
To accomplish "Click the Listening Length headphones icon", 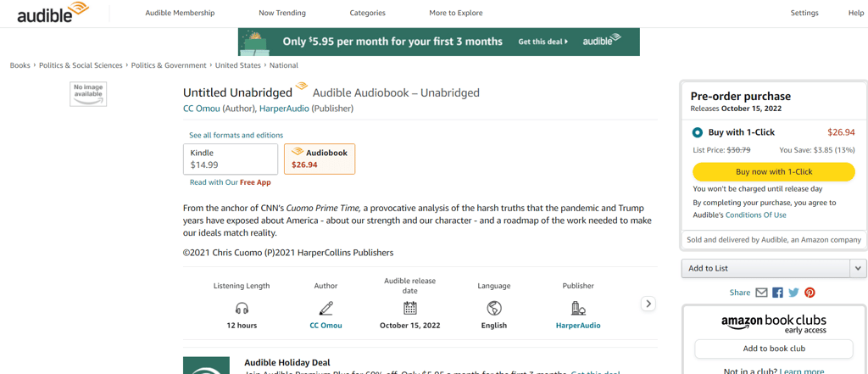I will click(242, 308).
